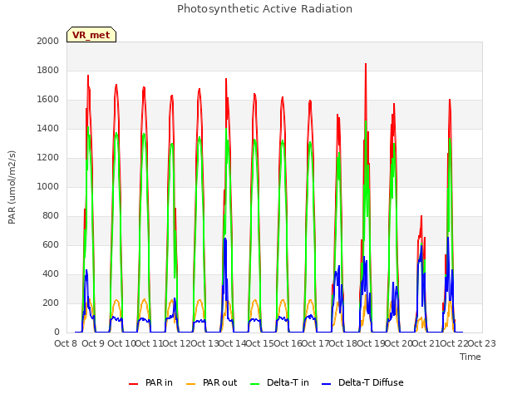Click the Oct 9 x-axis tick label
Screen dimensions: 532x399
[93, 343]
